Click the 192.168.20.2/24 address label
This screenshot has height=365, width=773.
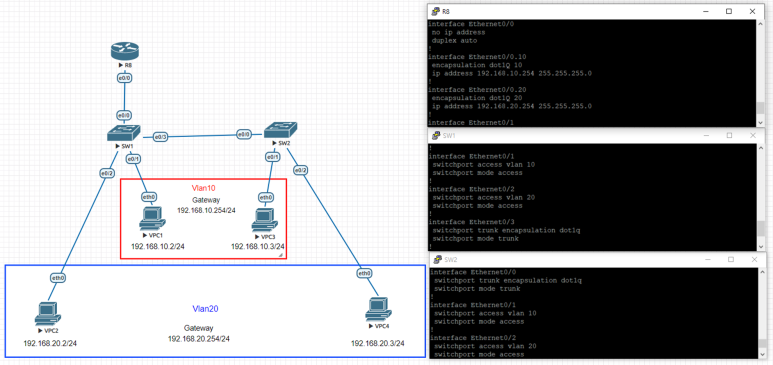50,343
